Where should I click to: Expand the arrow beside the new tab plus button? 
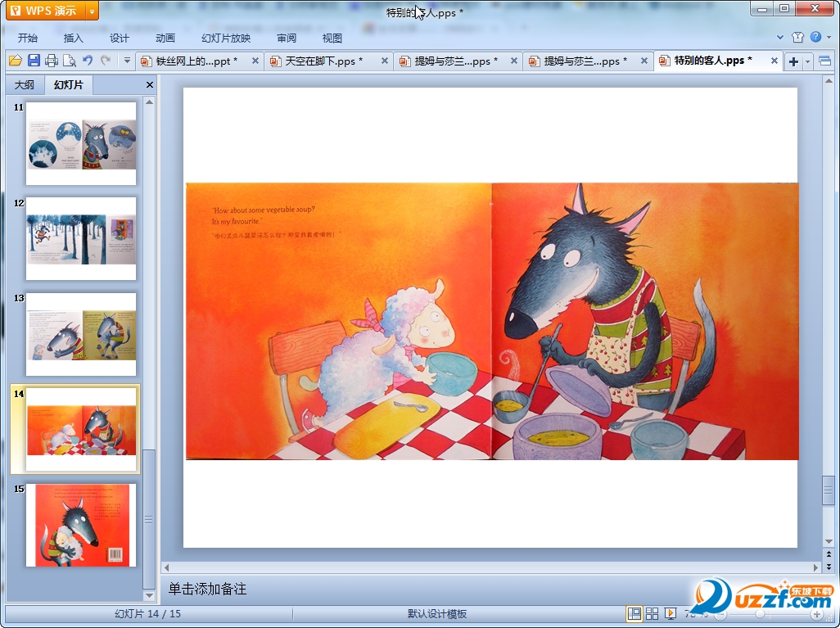coord(807,61)
